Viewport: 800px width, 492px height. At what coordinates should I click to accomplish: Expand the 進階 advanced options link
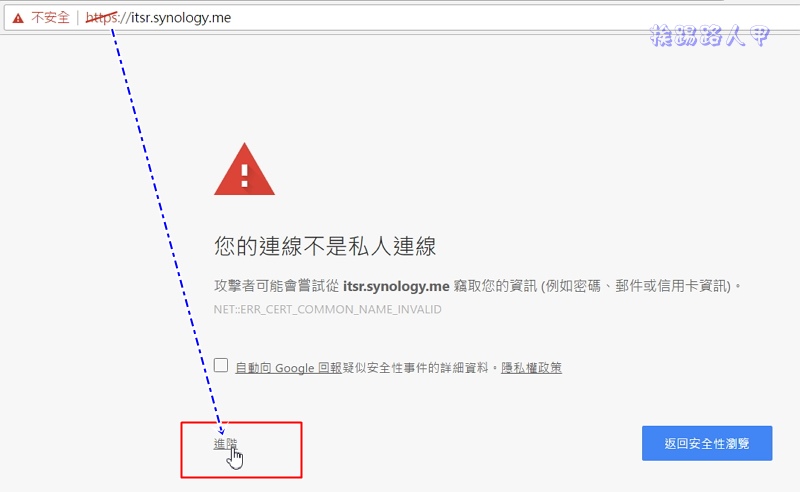tap(225, 444)
